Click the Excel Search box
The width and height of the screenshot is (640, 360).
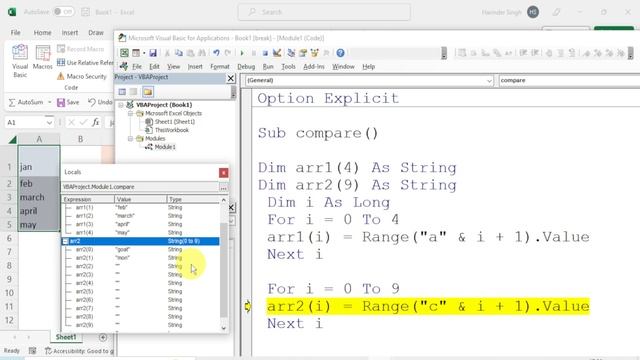[x=324, y=12]
